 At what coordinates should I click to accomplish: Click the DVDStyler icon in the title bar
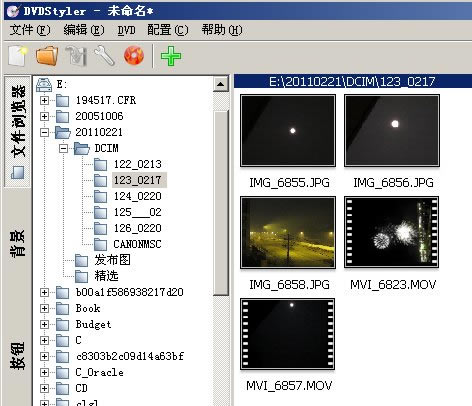tap(13, 11)
